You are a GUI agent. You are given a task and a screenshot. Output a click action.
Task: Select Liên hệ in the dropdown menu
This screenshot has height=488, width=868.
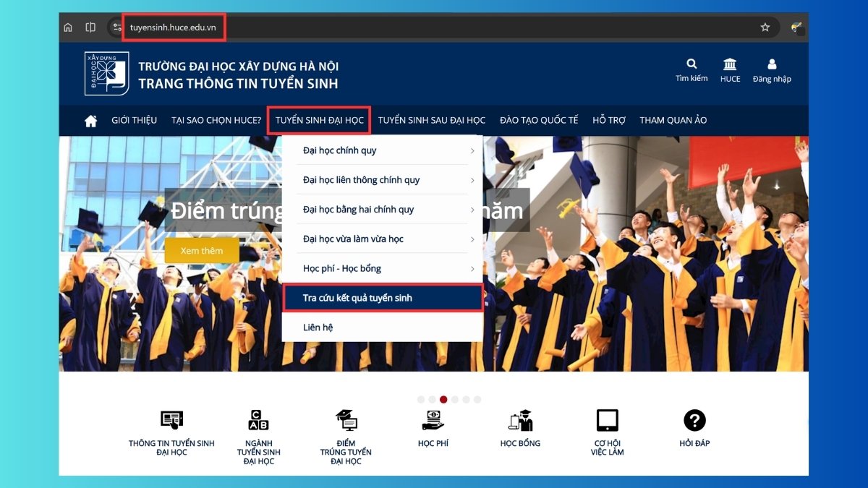[x=382, y=328]
